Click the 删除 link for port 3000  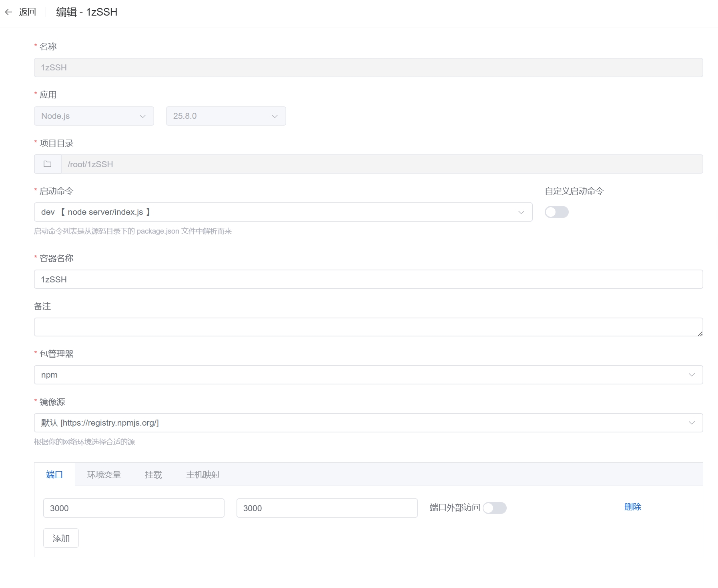pos(632,507)
